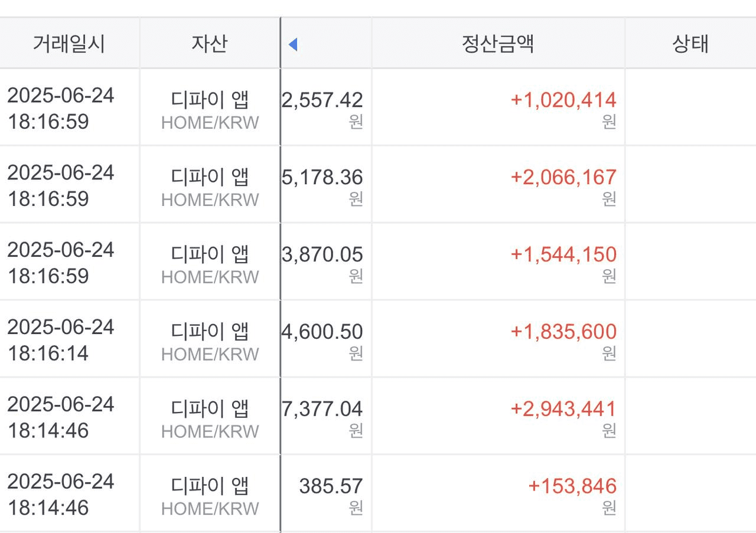Select the 자산 column header
Screen dimensions: 756x533
tap(210, 44)
